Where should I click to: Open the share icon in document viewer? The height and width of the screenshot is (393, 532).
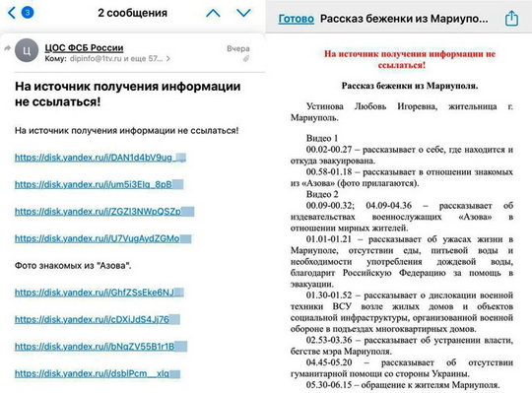[511, 18]
